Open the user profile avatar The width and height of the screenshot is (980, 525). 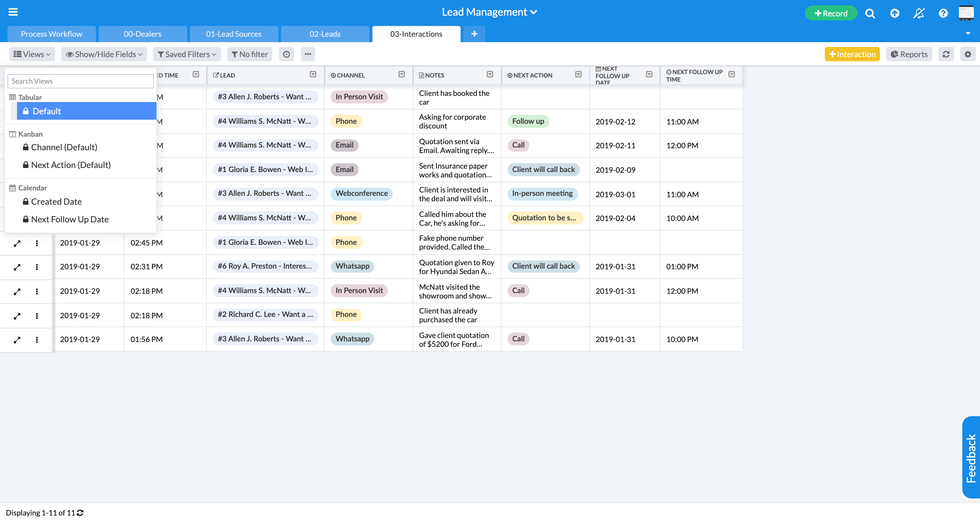966,13
